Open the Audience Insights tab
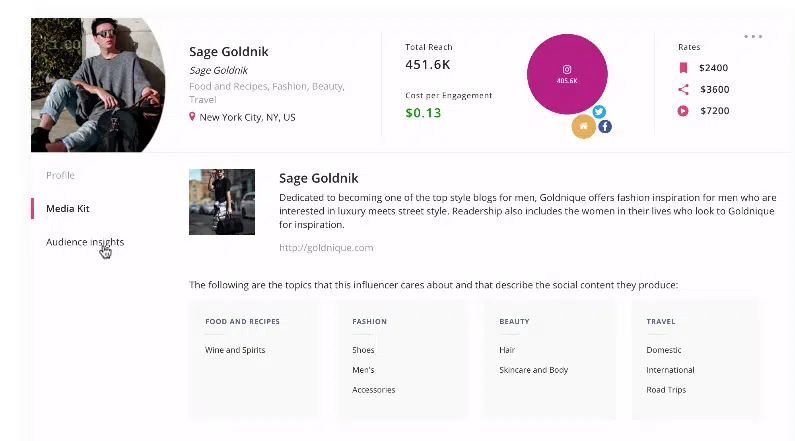Image resolution: width=795 pixels, height=441 pixels. coord(85,242)
